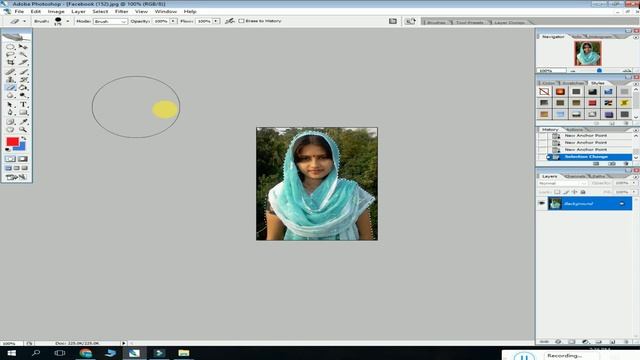
Task: Open the File menu
Action: [x=19, y=11]
